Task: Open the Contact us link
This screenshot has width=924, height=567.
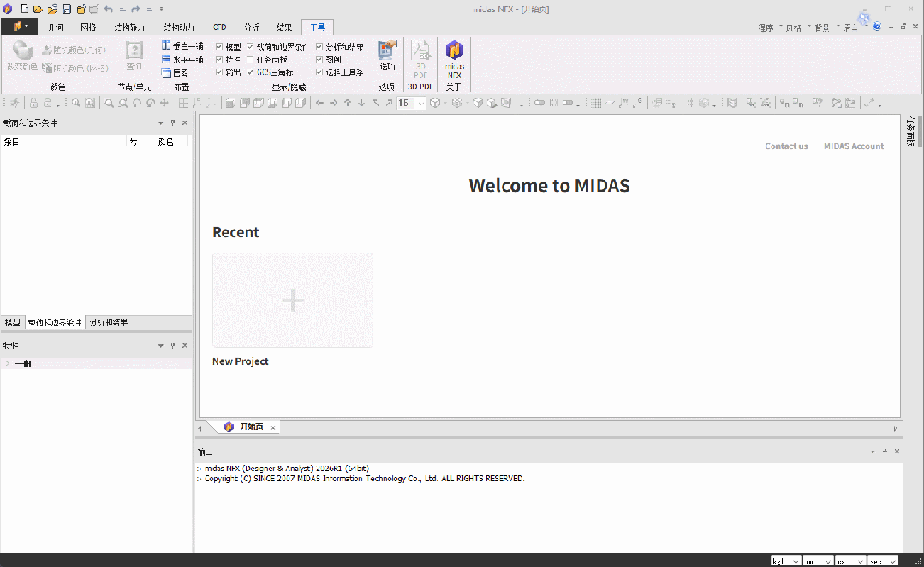Action: coord(786,146)
